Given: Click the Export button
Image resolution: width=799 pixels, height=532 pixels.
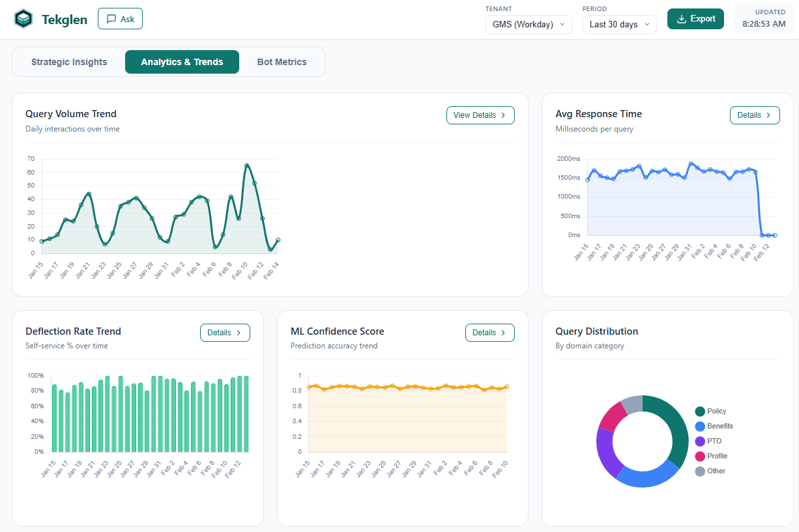Looking at the screenshot, I should tap(695, 19).
